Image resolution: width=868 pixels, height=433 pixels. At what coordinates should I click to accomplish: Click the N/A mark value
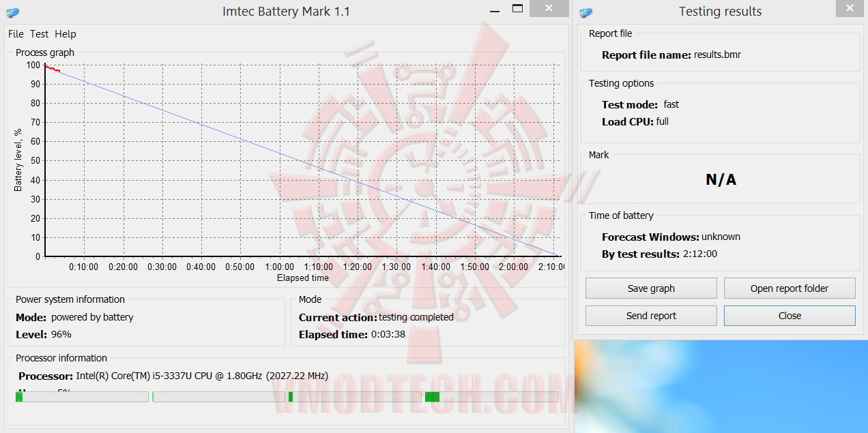pyautogui.click(x=721, y=180)
